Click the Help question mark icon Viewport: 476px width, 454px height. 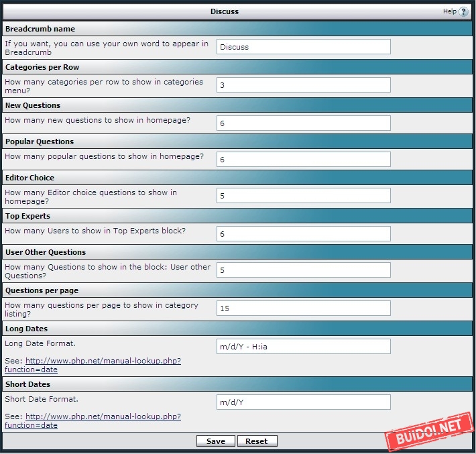(x=463, y=11)
